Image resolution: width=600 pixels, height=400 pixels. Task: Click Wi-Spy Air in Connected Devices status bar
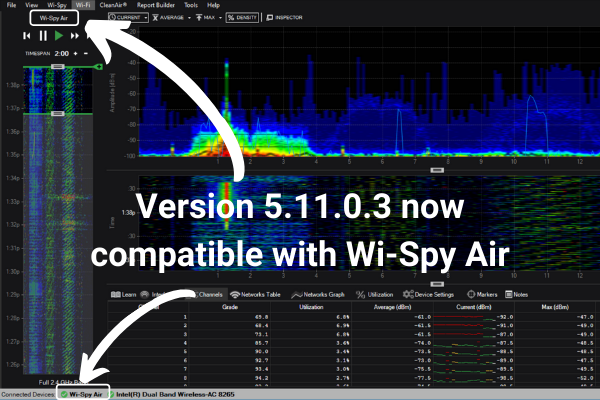click(82, 394)
